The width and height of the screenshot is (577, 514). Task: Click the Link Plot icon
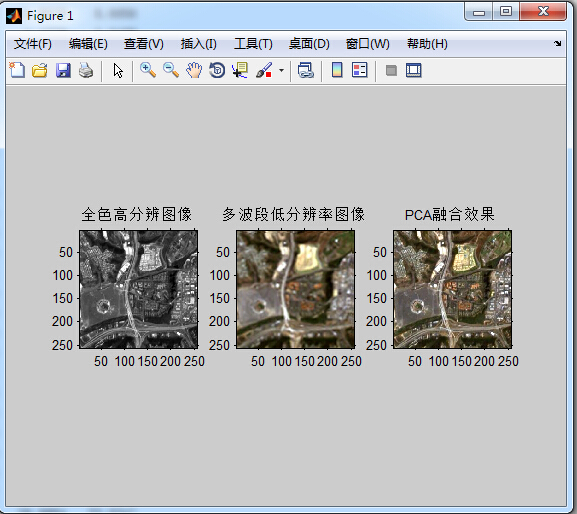click(305, 70)
